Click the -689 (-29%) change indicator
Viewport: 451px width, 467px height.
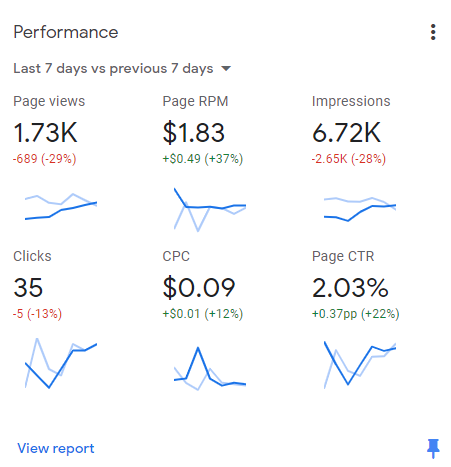click(x=45, y=159)
